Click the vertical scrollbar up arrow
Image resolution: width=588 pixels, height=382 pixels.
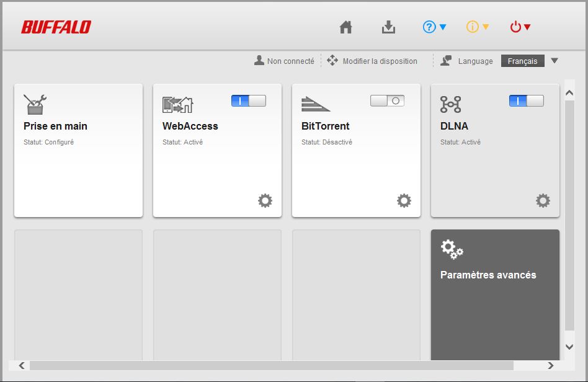point(569,92)
